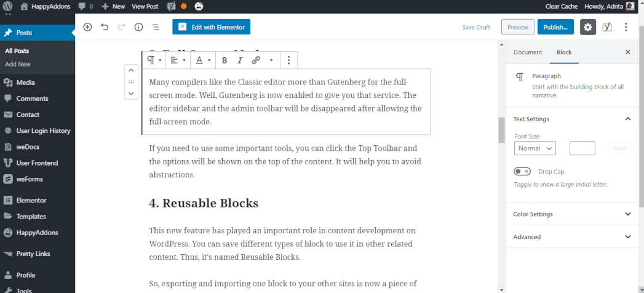Image resolution: width=644 pixels, height=293 pixels.
Task: Show content structure info
Action: pyautogui.click(x=139, y=27)
